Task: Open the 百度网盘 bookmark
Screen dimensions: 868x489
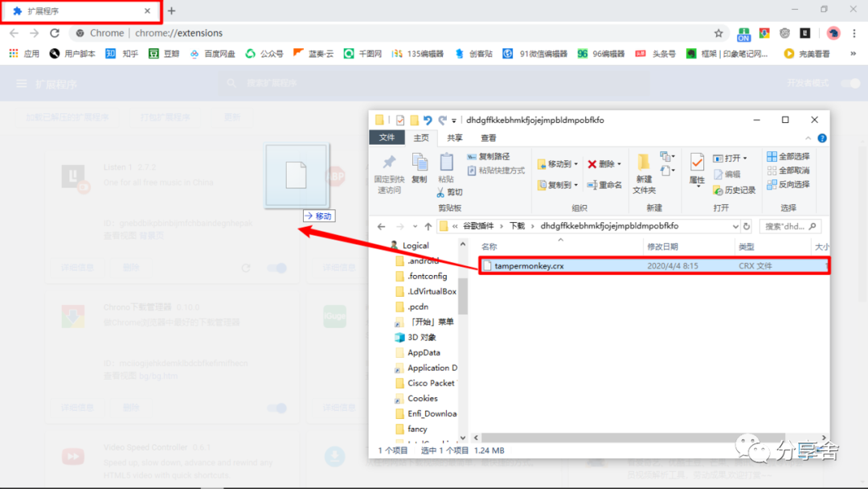Action: [x=212, y=54]
